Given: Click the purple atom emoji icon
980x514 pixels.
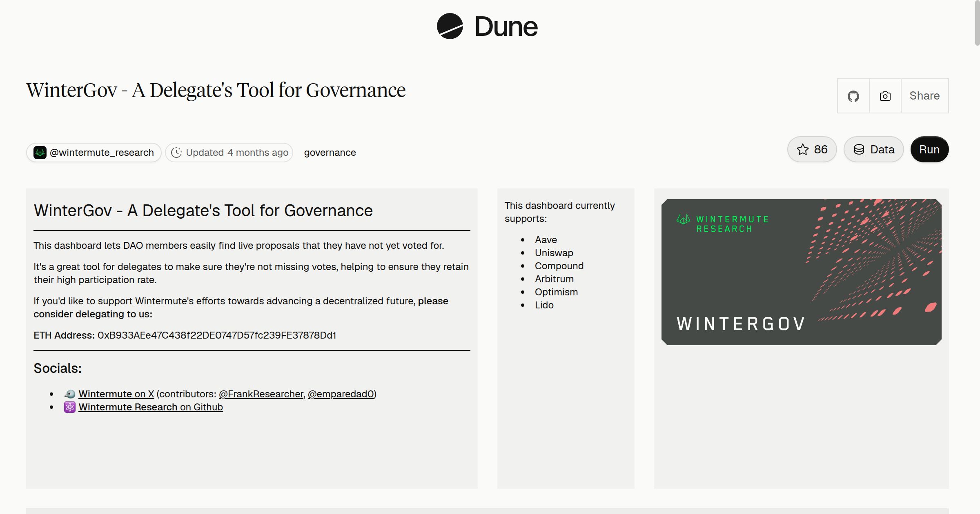Looking at the screenshot, I should tap(70, 407).
